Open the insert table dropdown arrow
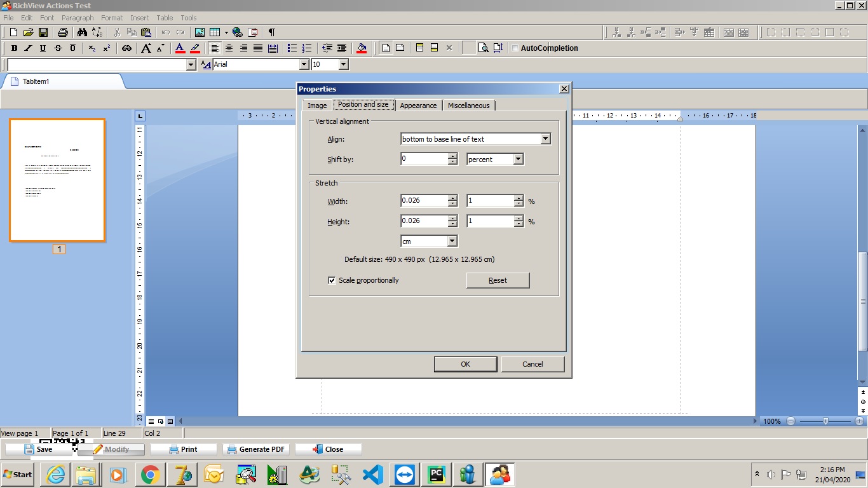The height and width of the screenshot is (488, 868). click(x=226, y=32)
